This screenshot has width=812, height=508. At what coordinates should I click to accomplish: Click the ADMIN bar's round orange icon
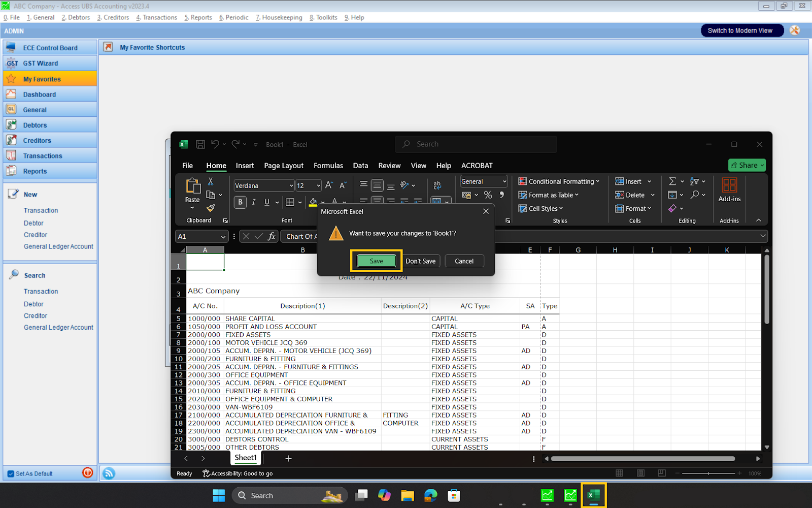pos(795,30)
